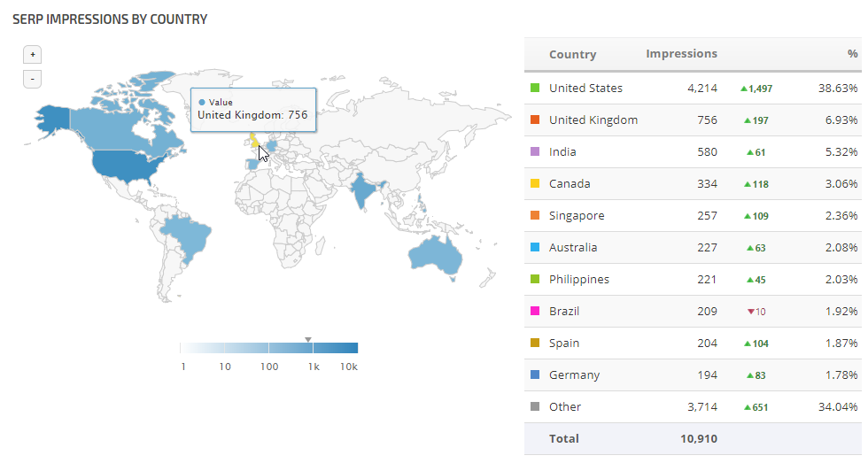Sort table by Impressions column header
The width and height of the screenshot is (868, 471).
point(681,54)
